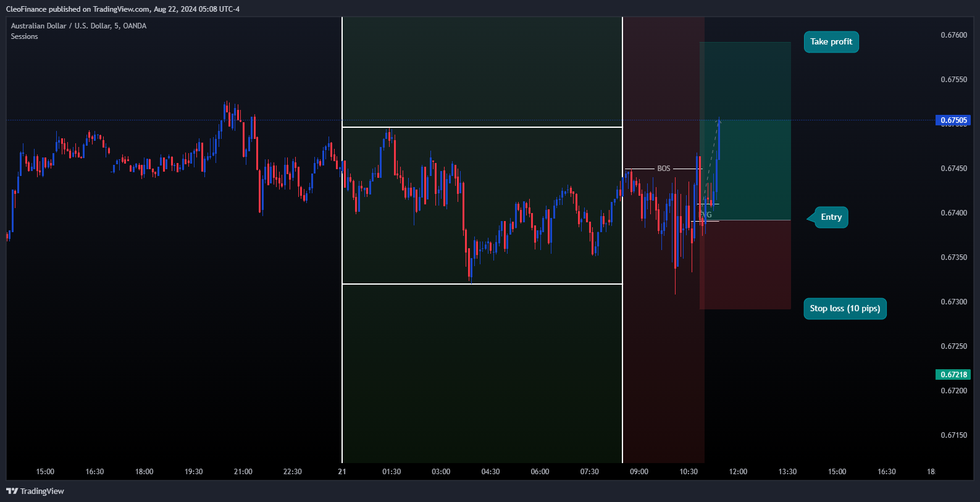Click the 06:00 time axis label
Screen dimensions: 980x502
[x=540, y=472]
